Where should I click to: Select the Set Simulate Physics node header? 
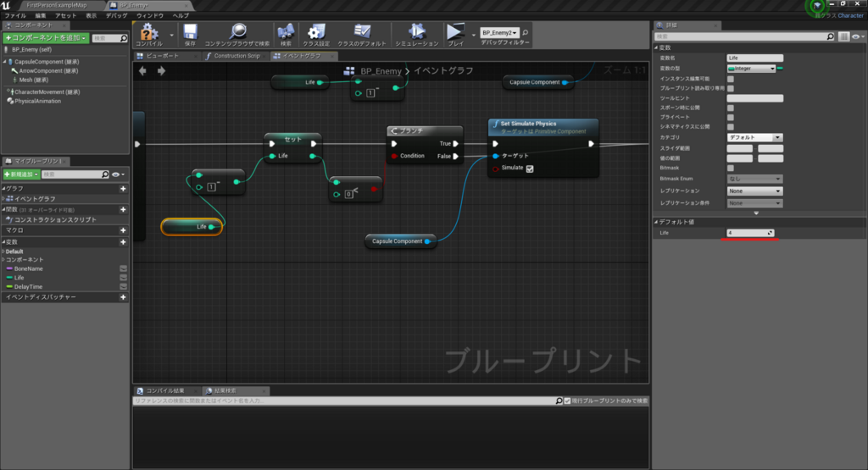(x=543, y=127)
